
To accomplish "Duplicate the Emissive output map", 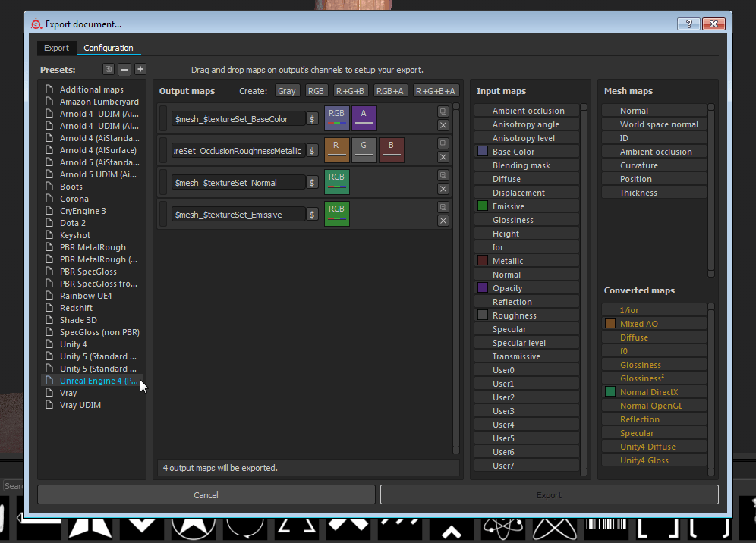I will pos(443,207).
